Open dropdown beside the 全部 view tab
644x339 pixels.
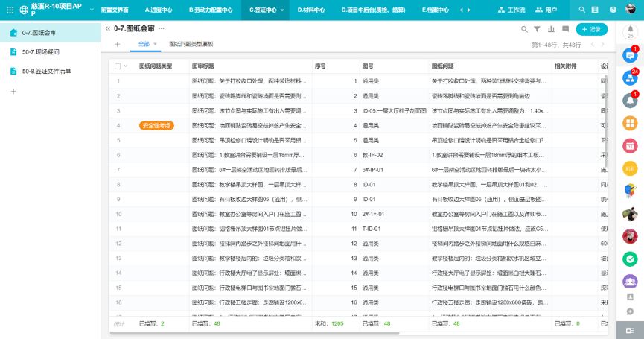coord(156,45)
